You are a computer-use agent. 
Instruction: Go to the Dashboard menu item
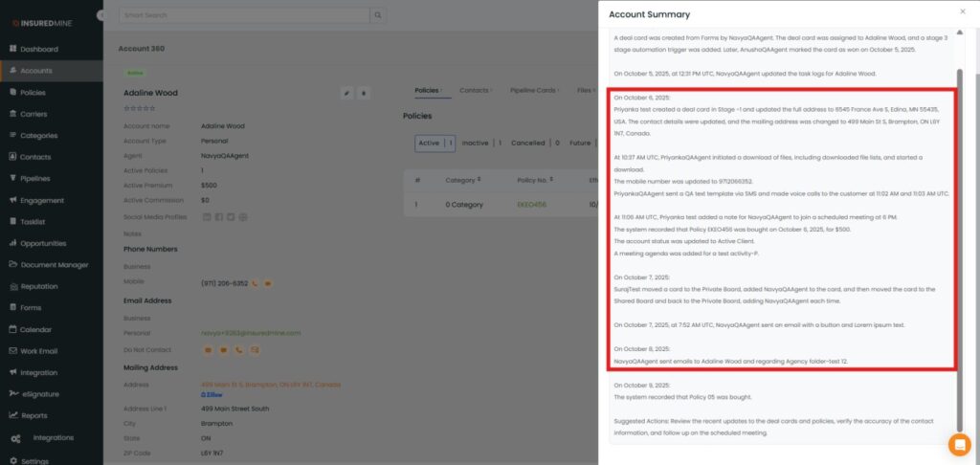pyautogui.click(x=38, y=49)
